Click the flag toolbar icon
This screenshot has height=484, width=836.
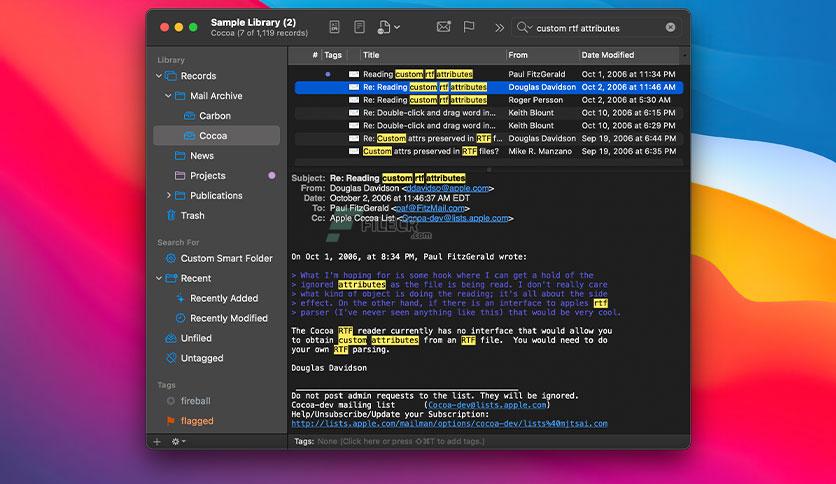[469, 27]
